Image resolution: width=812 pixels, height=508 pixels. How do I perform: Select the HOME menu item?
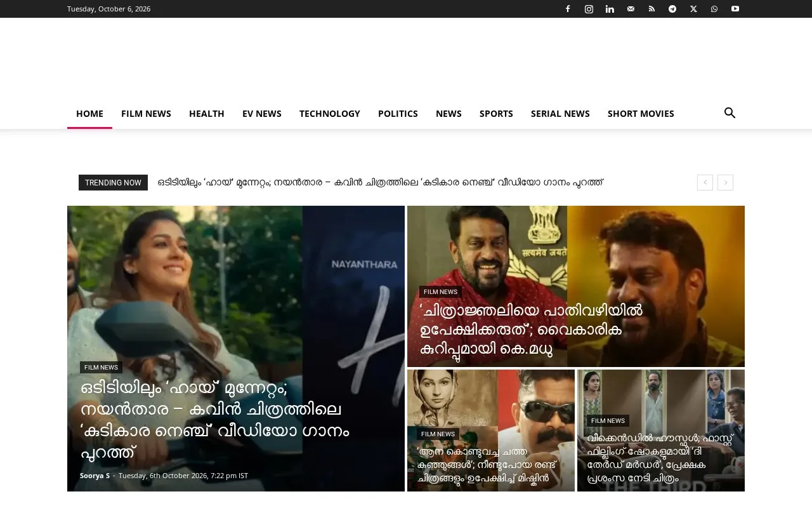point(89,114)
